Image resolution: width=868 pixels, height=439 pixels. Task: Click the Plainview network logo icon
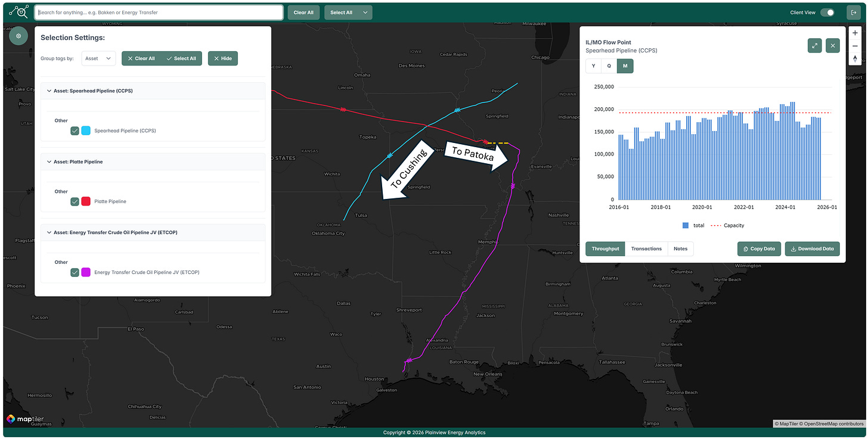[x=18, y=12]
